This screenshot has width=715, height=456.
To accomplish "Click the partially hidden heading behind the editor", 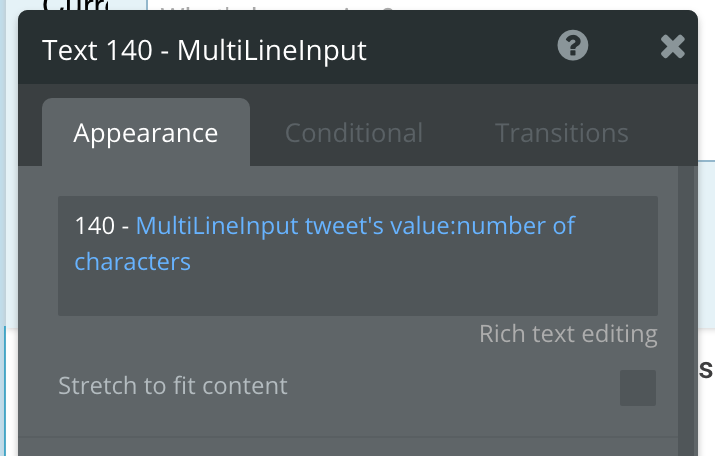I will tap(76, 5).
